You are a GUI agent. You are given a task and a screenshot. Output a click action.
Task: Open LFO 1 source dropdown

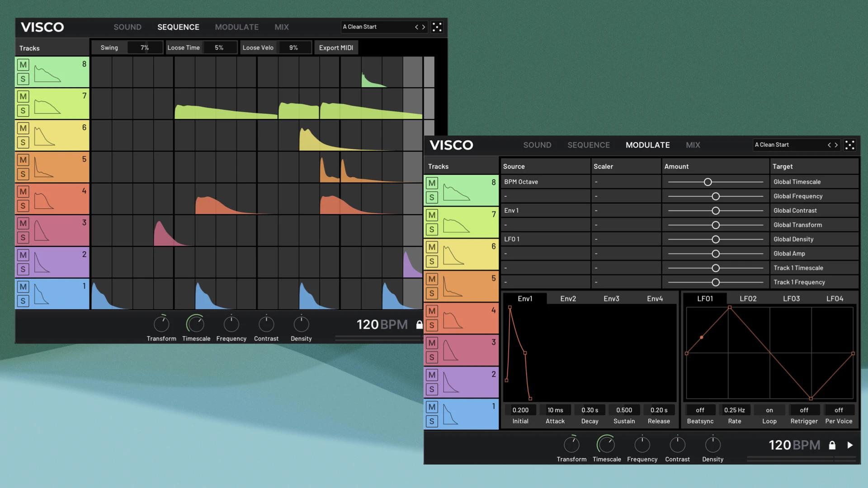click(545, 239)
